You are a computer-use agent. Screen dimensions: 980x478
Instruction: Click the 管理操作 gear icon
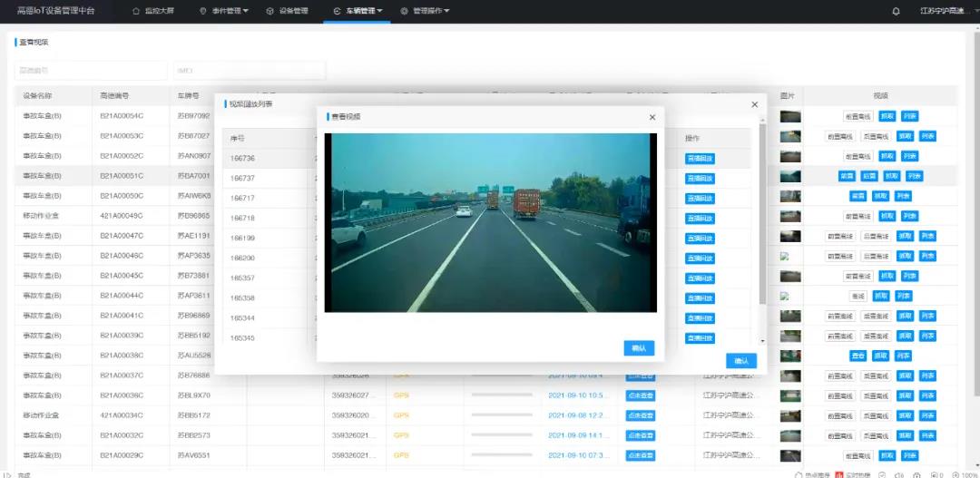(x=404, y=11)
